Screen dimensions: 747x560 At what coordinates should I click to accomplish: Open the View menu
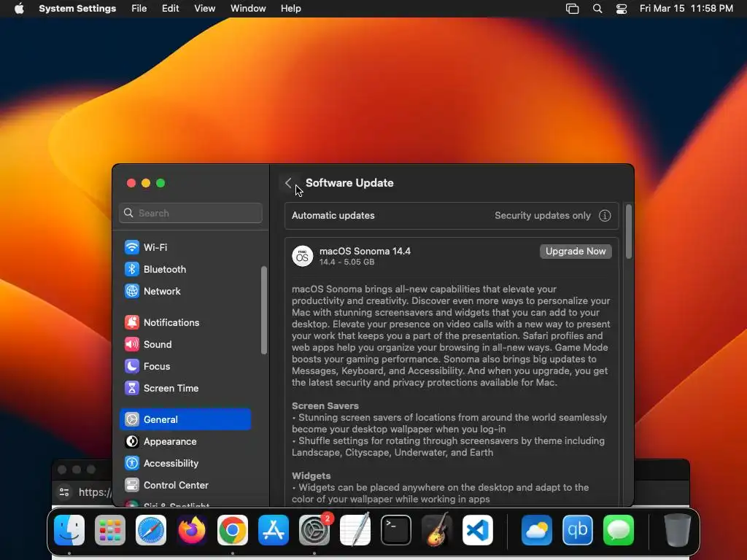coord(204,9)
